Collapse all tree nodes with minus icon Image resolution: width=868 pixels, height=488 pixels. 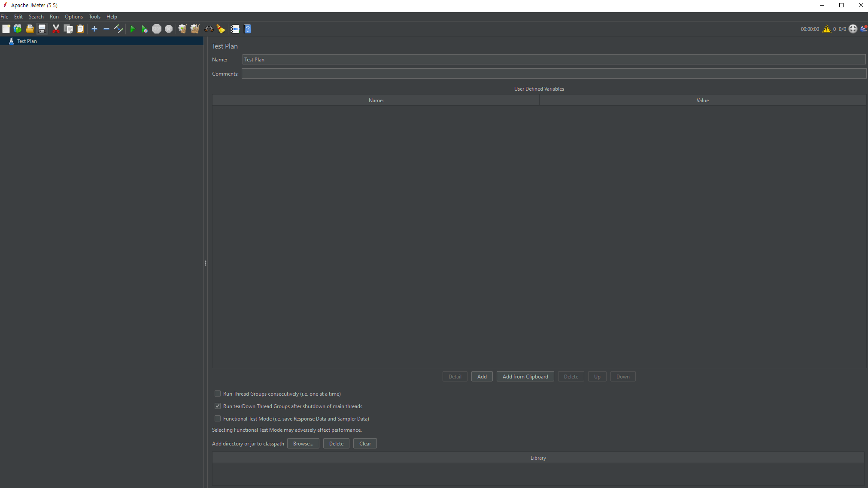(x=106, y=29)
